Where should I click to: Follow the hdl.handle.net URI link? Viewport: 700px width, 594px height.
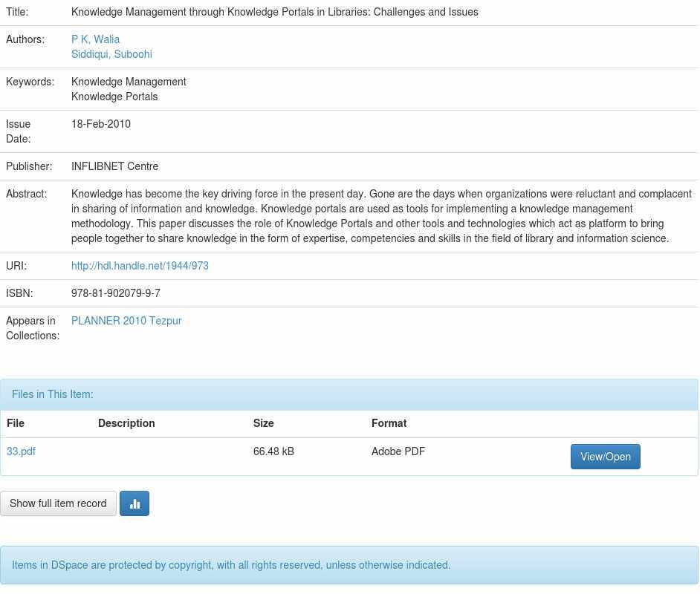[x=140, y=266]
